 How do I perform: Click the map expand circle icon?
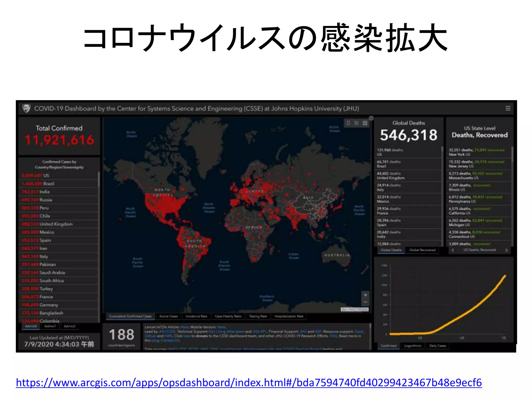(371, 118)
